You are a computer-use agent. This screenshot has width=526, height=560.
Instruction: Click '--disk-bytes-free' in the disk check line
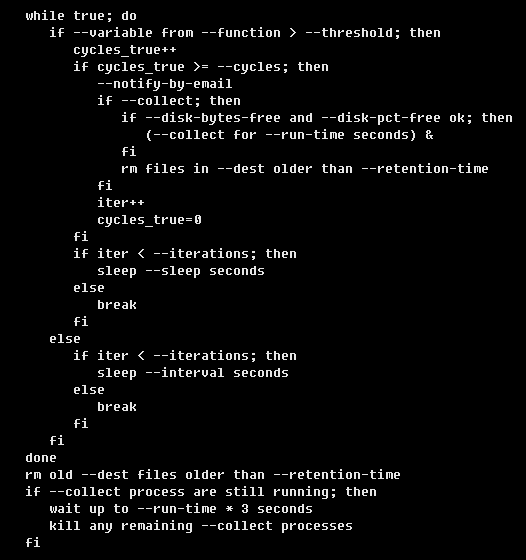[x=213, y=118]
